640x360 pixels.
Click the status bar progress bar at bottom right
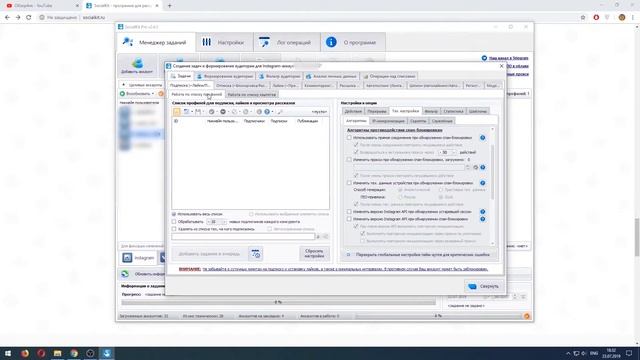(x=438, y=316)
